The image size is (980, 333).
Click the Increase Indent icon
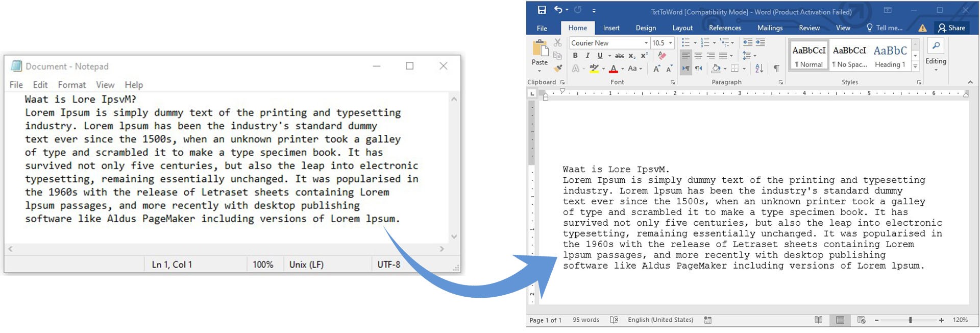click(x=761, y=43)
